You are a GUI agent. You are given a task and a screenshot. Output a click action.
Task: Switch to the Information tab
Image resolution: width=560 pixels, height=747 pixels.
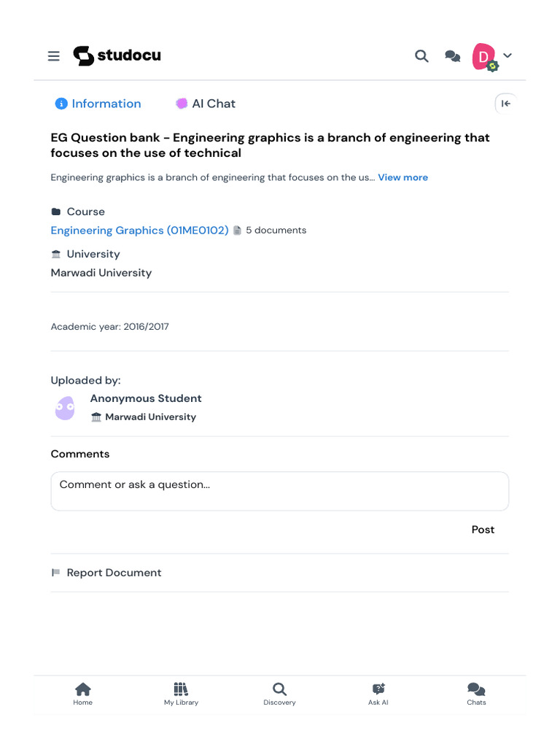click(x=98, y=104)
